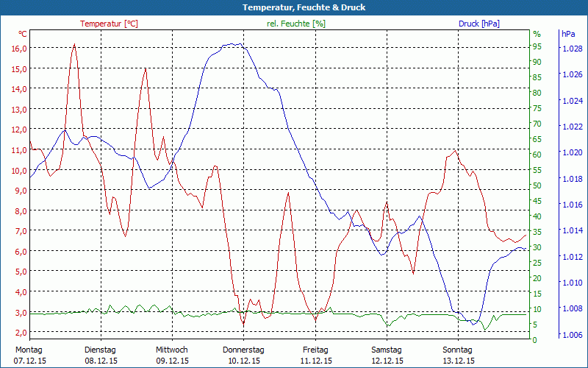This screenshot has width=588, height=368.
Task: Select the blue 'Druck [hPa]' legend label
Action: (478, 24)
